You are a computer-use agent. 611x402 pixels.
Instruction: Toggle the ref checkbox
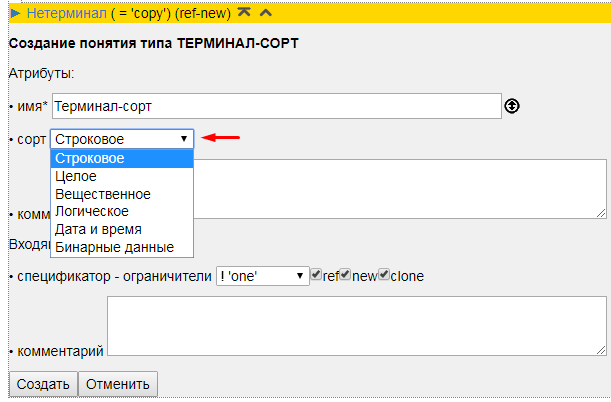point(316,275)
